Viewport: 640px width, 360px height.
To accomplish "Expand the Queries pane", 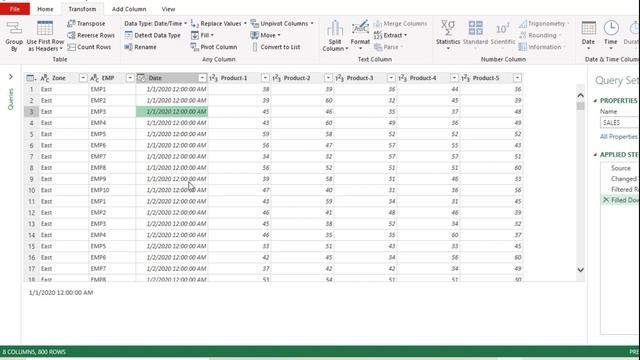I will [11, 77].
